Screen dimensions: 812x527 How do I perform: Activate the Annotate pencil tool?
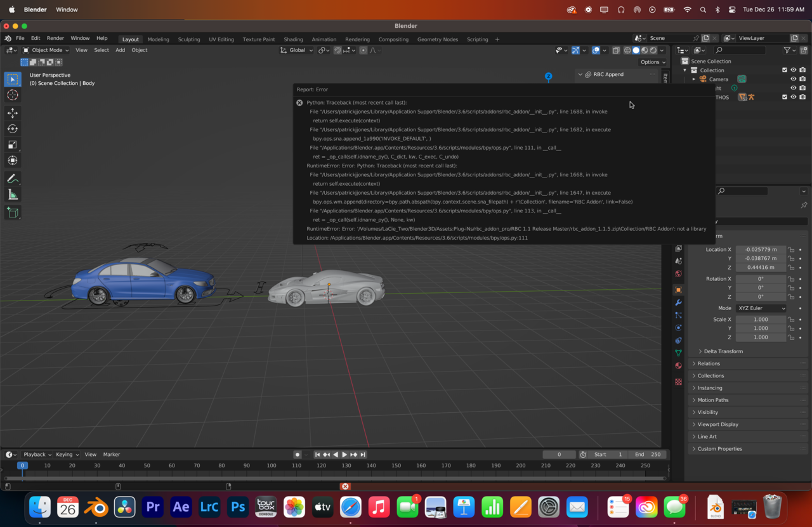coord(13,179)
